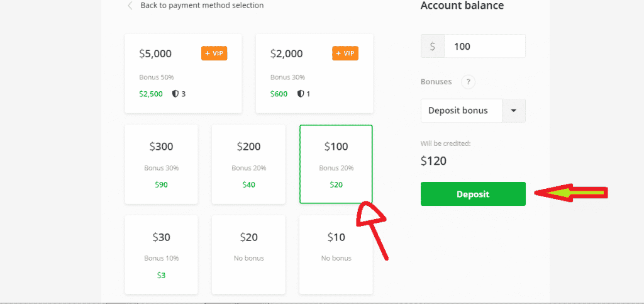644x304 pixels.
Task: Click the VIP badge on $5,000 card
Action: 214,53
